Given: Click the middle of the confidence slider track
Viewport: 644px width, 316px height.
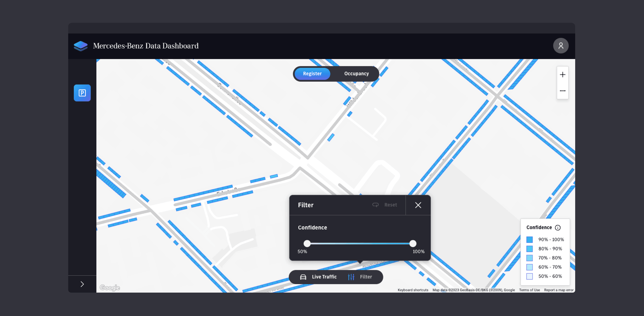Looking at the screenshot, I should point(360,243).
